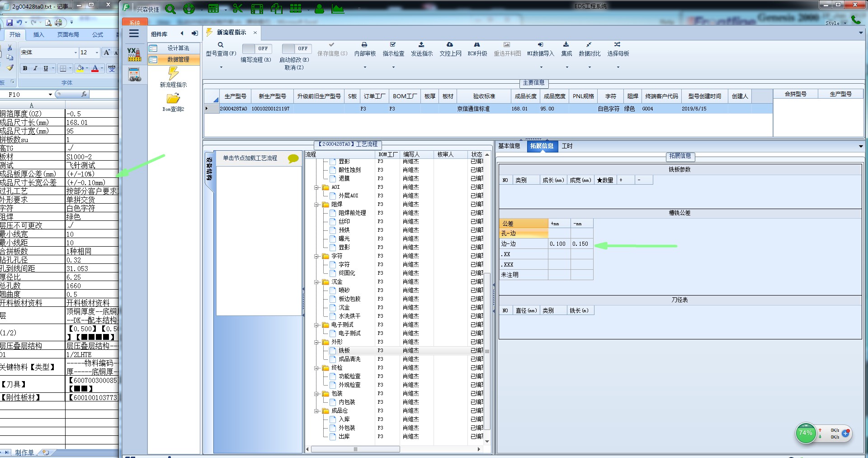Collapse component library with left arrow
This screenshot has height=458, width=868.
[x=182, y=33]
